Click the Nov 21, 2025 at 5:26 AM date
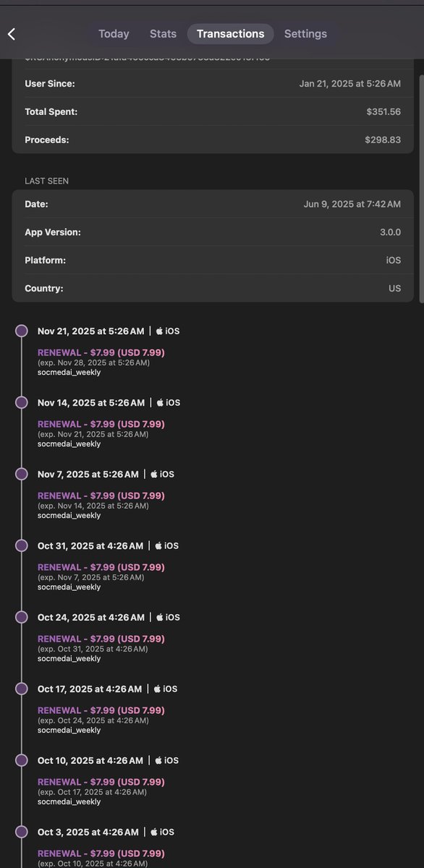Screen dimensions: 424x868 tap(91, 331)
